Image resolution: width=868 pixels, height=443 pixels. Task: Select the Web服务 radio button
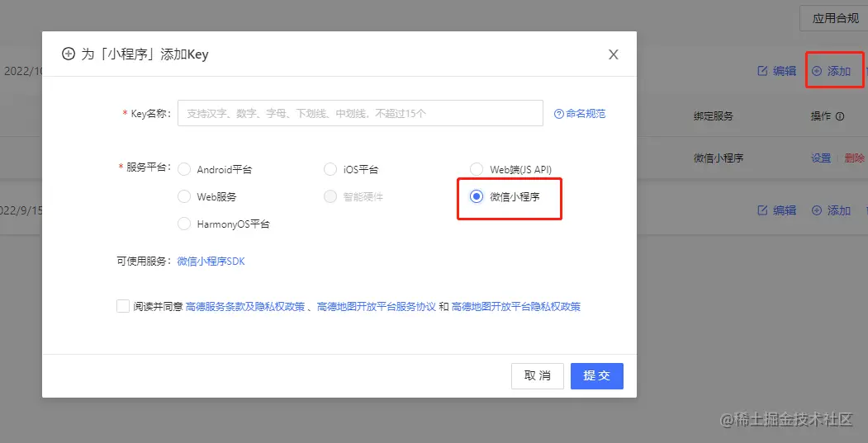click(184, 196)
